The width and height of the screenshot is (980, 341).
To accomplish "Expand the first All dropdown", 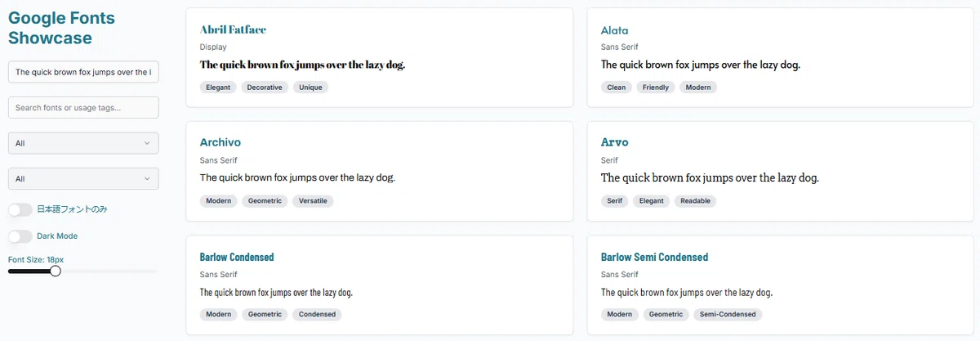I will coord(83,143).
